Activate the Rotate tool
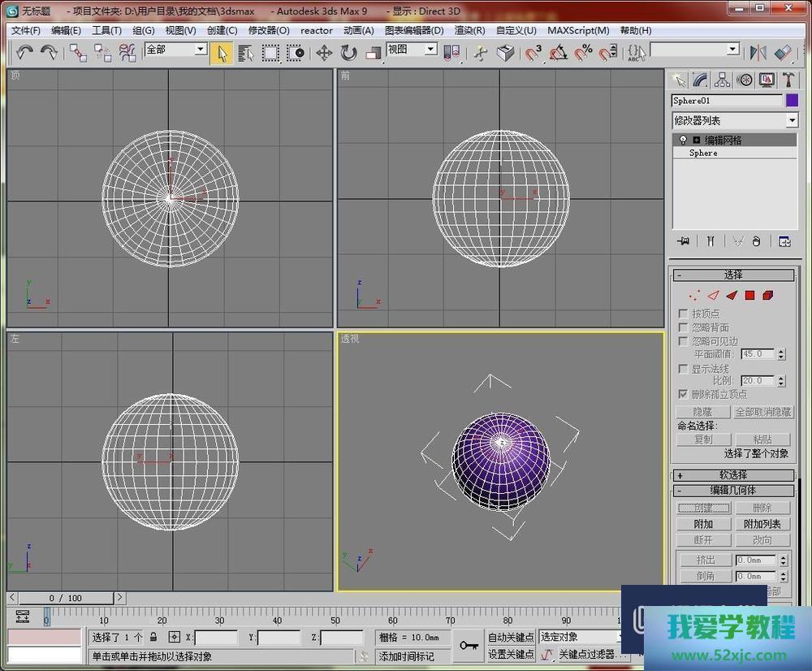This screenshot has height=671, width=812. coord(349,53)
